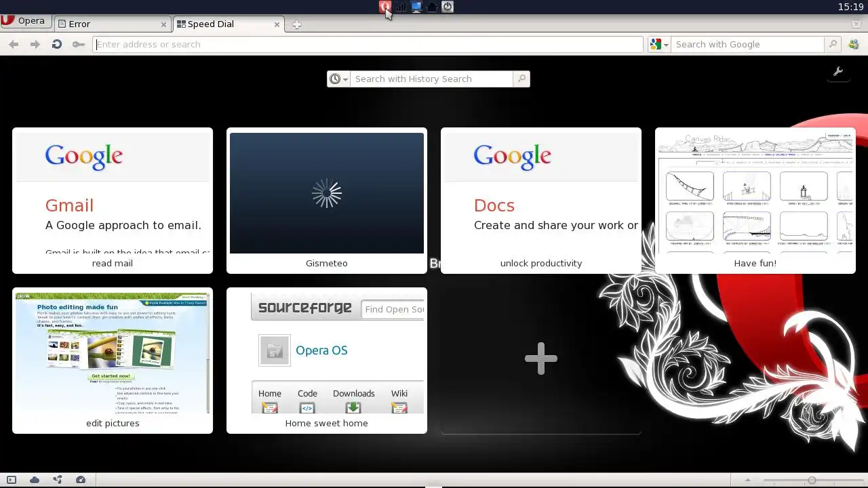Switch to the Error tab
The height and width of the screenshot is (488, 868).
click(112, 24)
